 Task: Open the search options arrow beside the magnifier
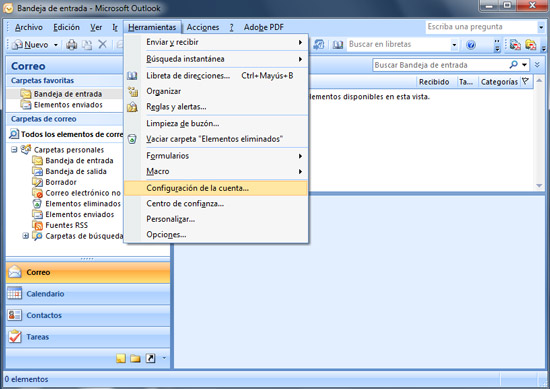pos(524,65)
